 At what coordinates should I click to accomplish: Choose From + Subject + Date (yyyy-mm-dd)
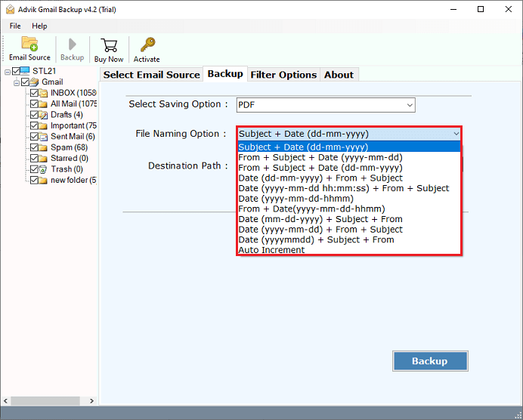tap(349, 157)
